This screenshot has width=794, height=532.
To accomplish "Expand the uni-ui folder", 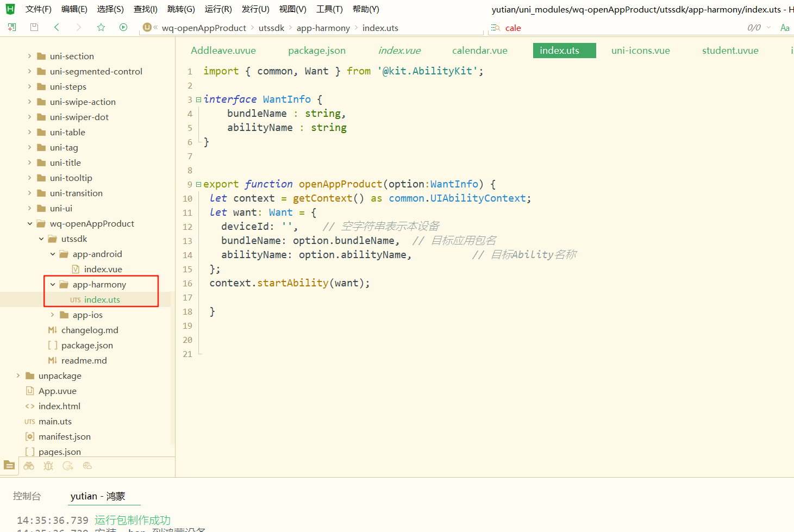I will click(29, 208).
